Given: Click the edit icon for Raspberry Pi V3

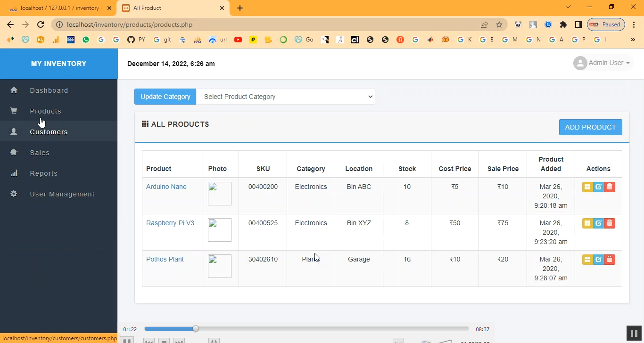Looking at the screenshot, I should pyautogui.click(x=598, y=223).
